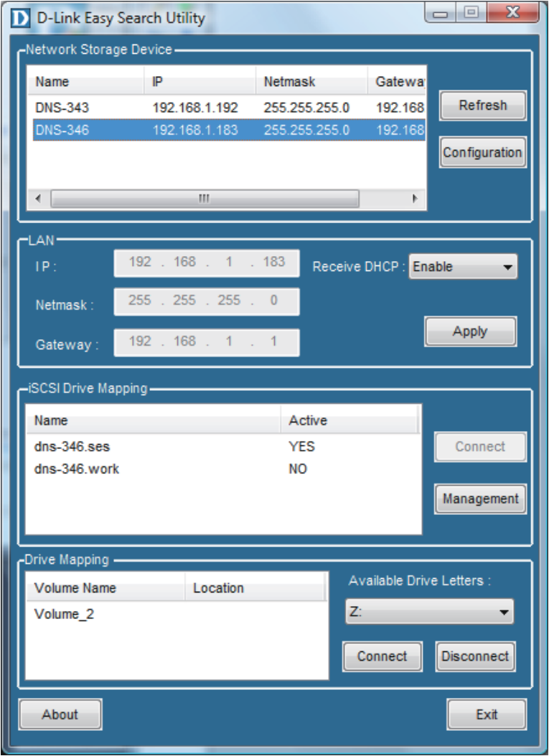Click the device list scroll right arrow
Screen dimensions: 549x756
[x=414, y=198]
